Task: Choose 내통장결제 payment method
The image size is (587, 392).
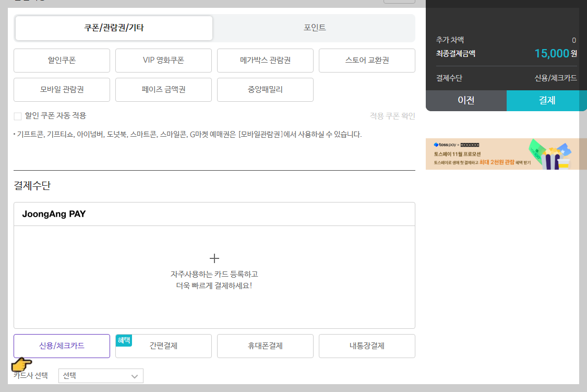Action: click(x=367, y=346)
